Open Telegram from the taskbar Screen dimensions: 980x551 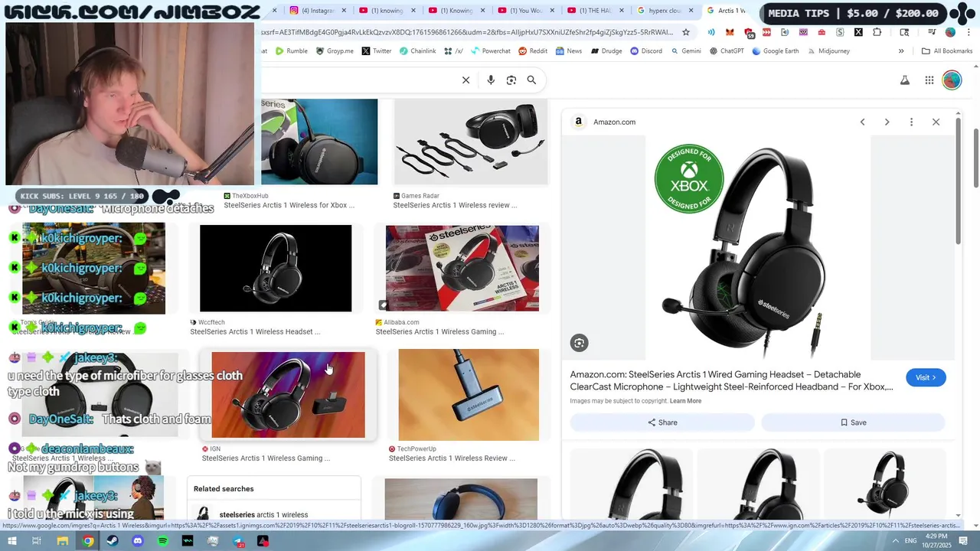coord(238,541)
